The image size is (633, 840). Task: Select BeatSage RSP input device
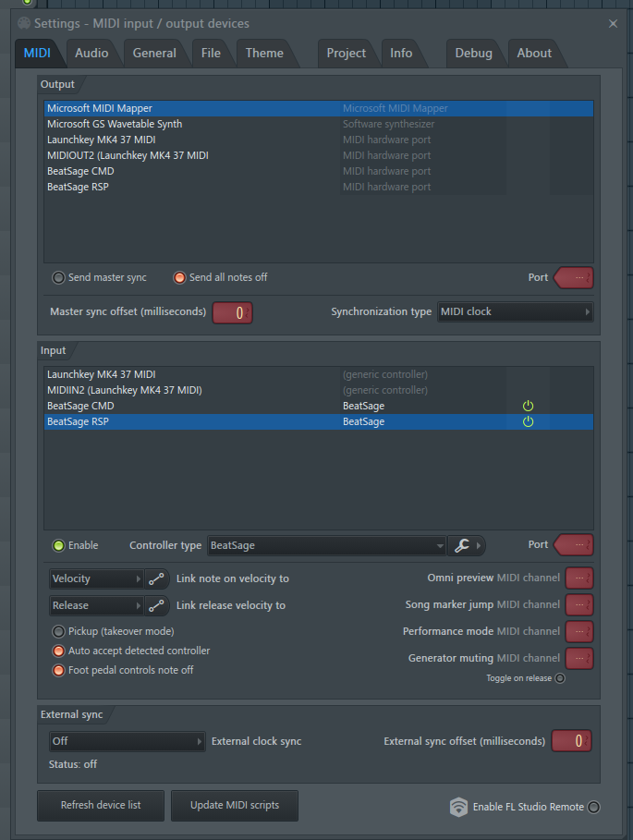(x=319, y=421)
